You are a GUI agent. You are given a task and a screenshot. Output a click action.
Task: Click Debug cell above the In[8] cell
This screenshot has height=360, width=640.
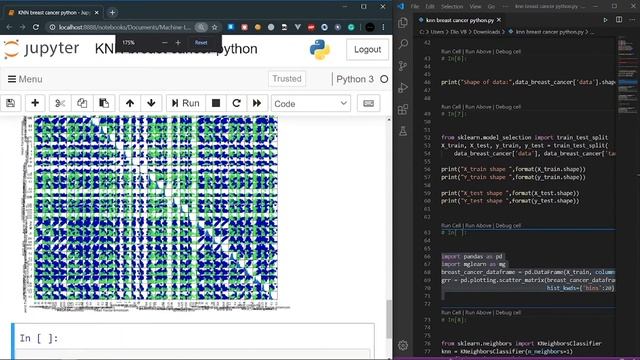pyautogui.click(x=508, y=313)
